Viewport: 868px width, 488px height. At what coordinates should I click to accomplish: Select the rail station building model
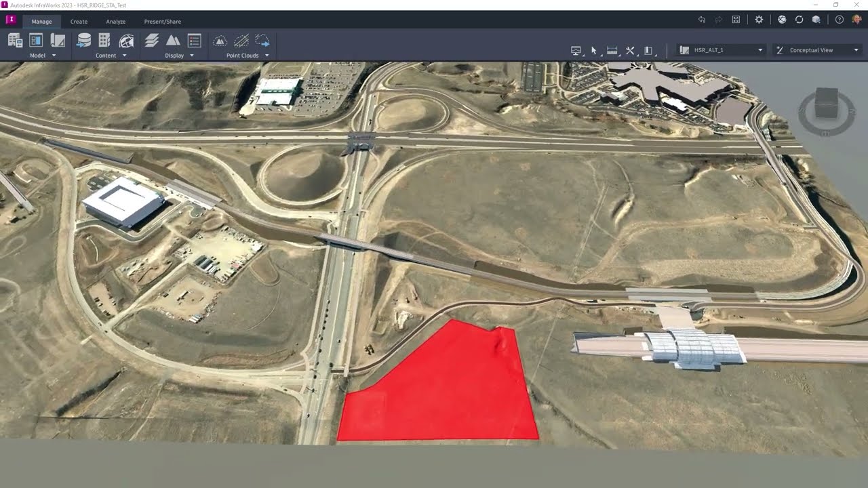pyautogui.click(x=693, y=348)
